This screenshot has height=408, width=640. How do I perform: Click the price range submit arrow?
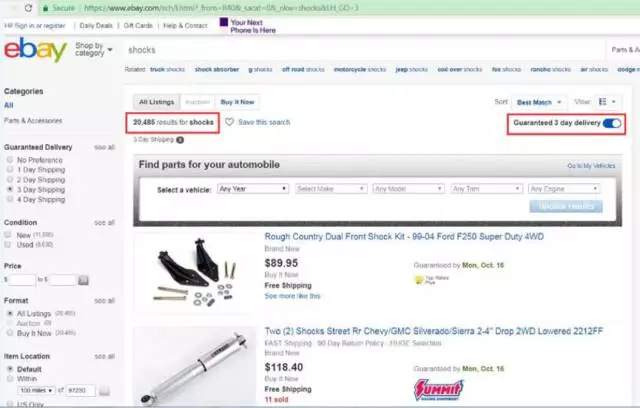[x=83, y=280]
